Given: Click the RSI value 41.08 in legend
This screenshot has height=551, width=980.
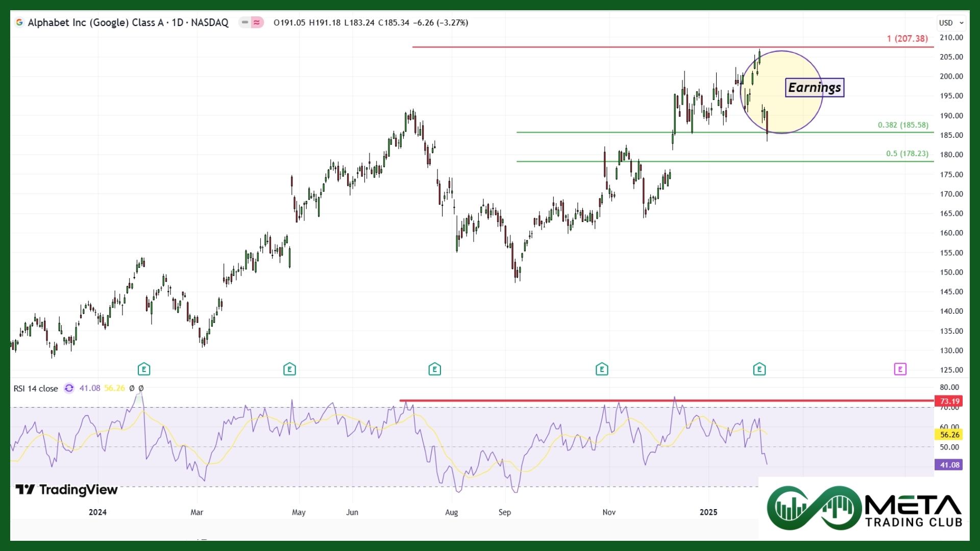Looking at the screenshot, I should click(90, 388).
